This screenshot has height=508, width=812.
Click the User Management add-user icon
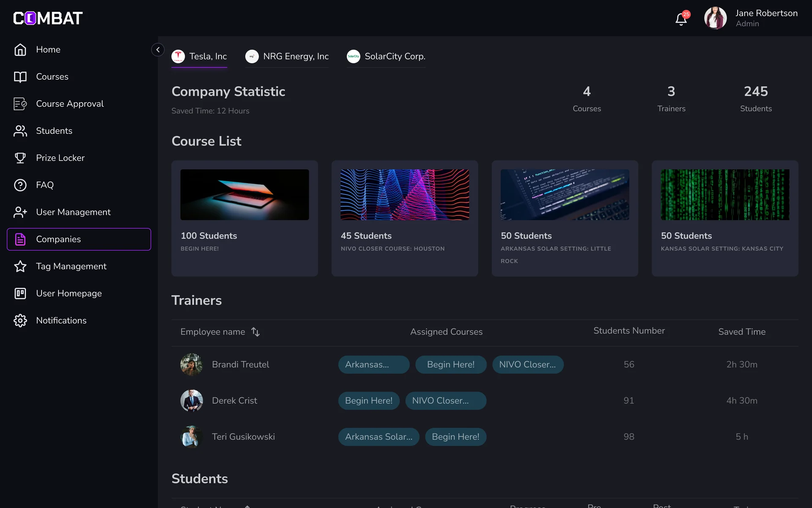20,212
